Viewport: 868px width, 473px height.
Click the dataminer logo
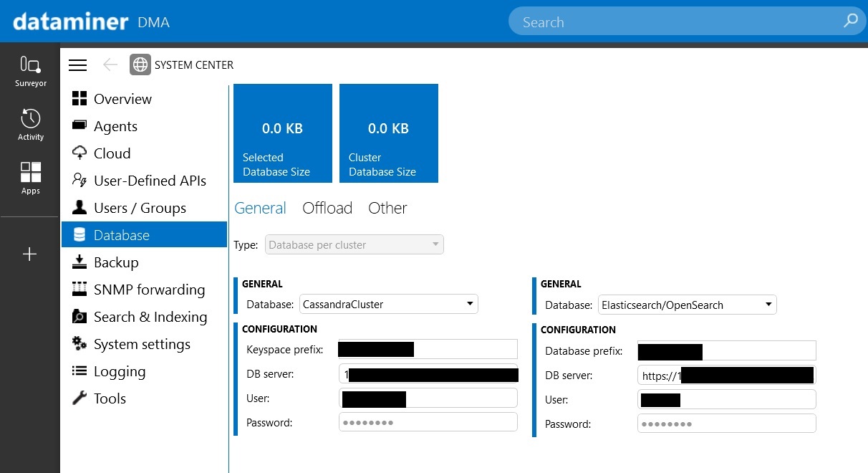[70, 21]
